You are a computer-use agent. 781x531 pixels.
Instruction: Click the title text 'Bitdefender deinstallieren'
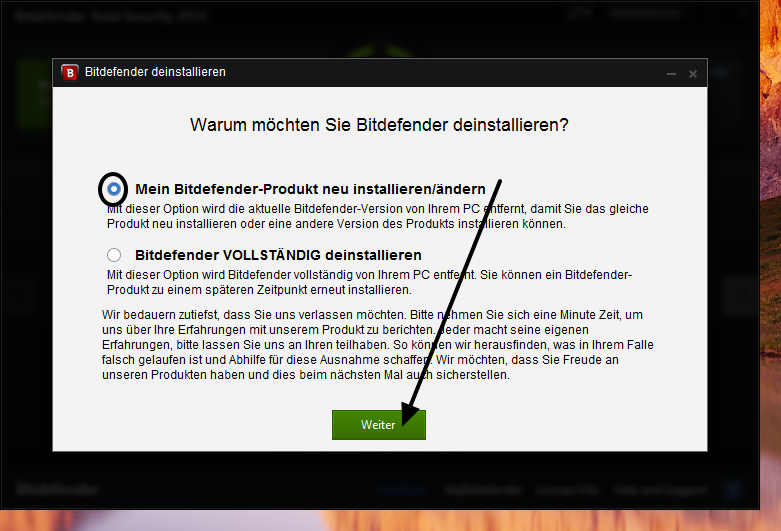(155, 72)
